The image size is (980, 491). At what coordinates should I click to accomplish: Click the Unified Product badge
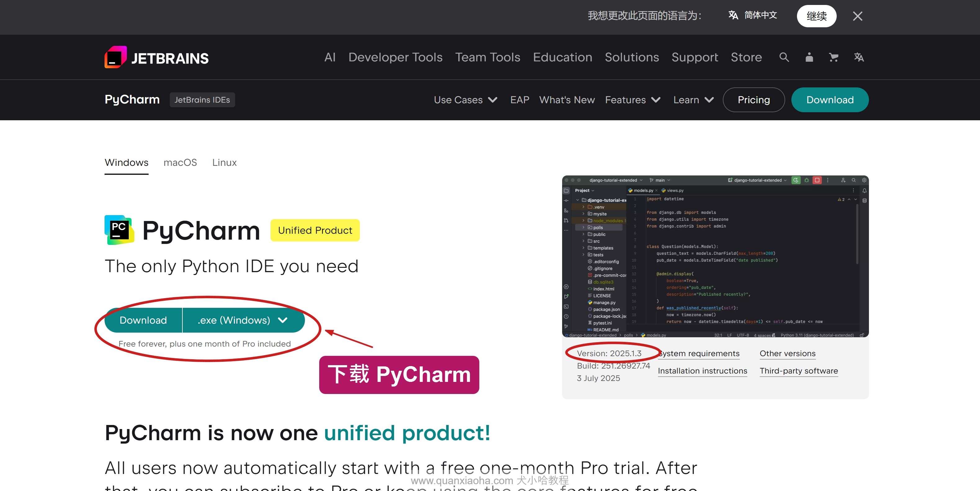coord(315,230)
